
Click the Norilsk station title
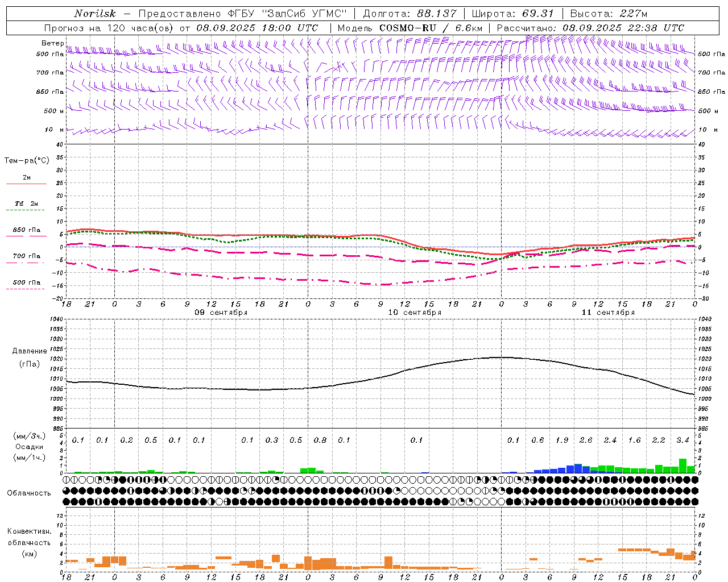point(95,14)
